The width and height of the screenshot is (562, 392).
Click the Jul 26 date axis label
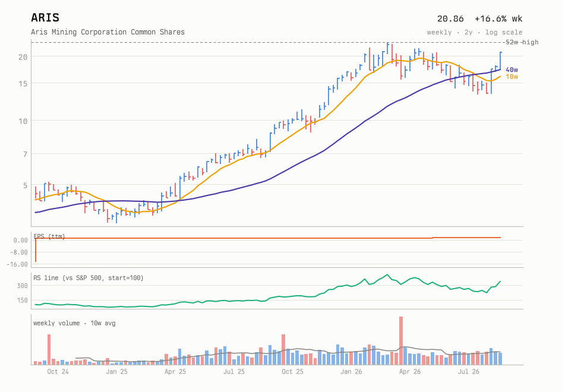click(469, 372)
